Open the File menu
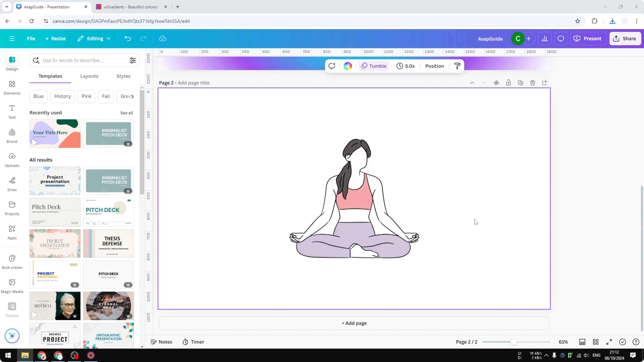 click(x=31, y=38)
